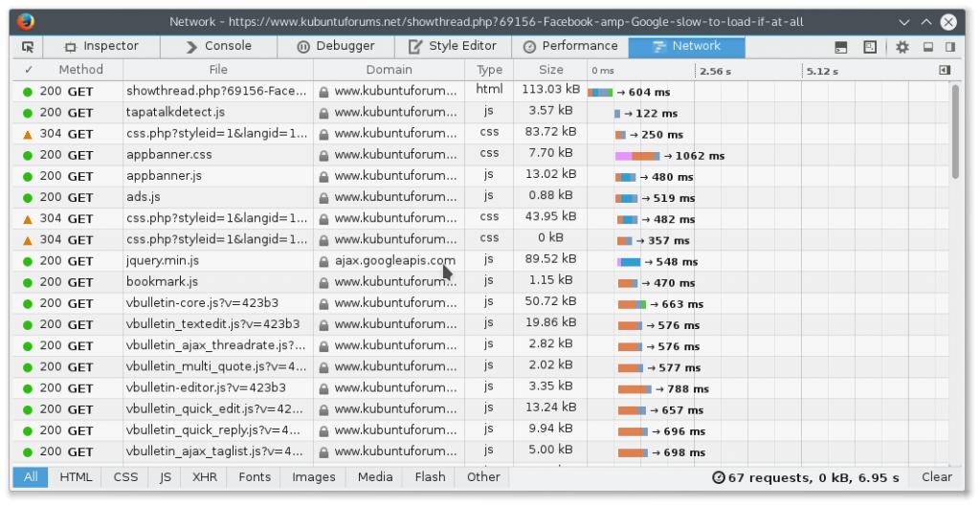
Task: Toggle the XHR request filter
Action: click(x=204, y=476)
